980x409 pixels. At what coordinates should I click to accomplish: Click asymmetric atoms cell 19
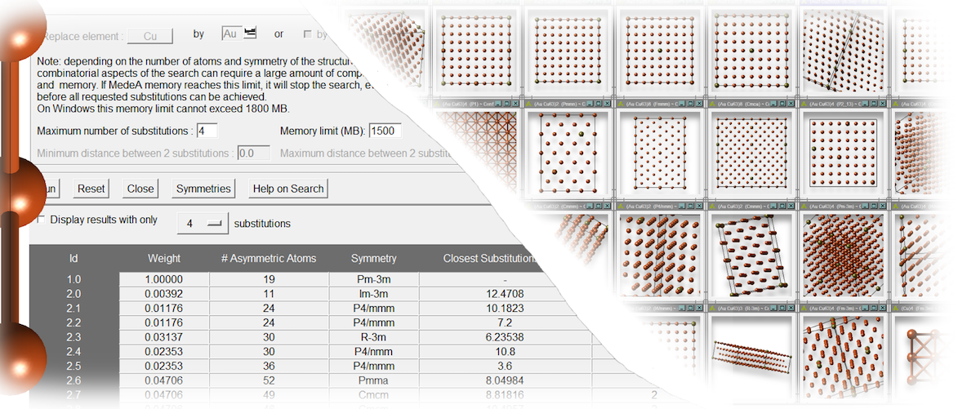[x=269, y=279]
